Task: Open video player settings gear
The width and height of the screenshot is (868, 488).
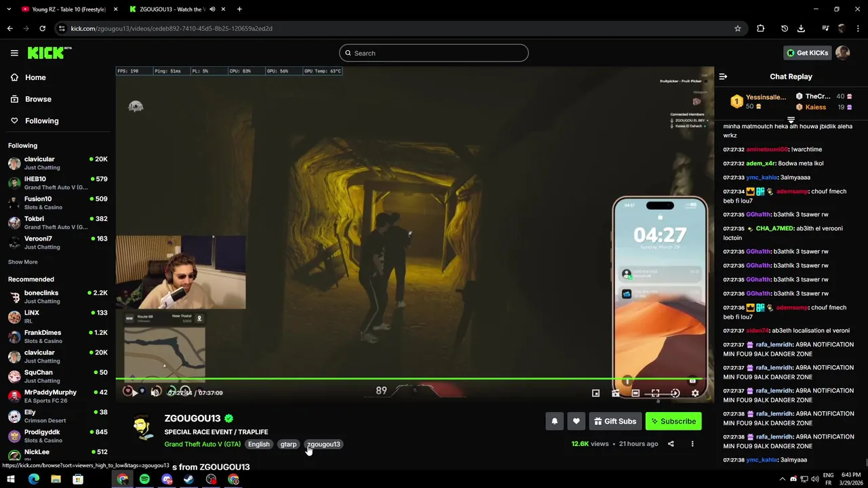Action: (x=694, y=393)
